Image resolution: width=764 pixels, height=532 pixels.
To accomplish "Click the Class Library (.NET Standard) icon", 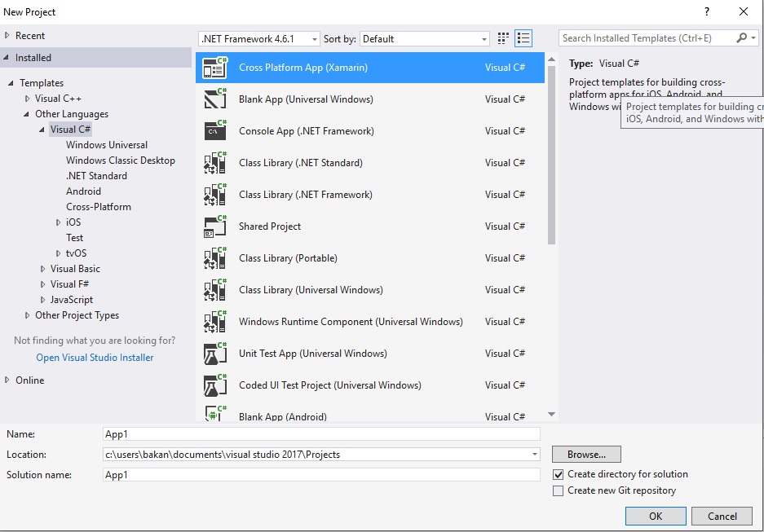I will click(x=215, y=163).
